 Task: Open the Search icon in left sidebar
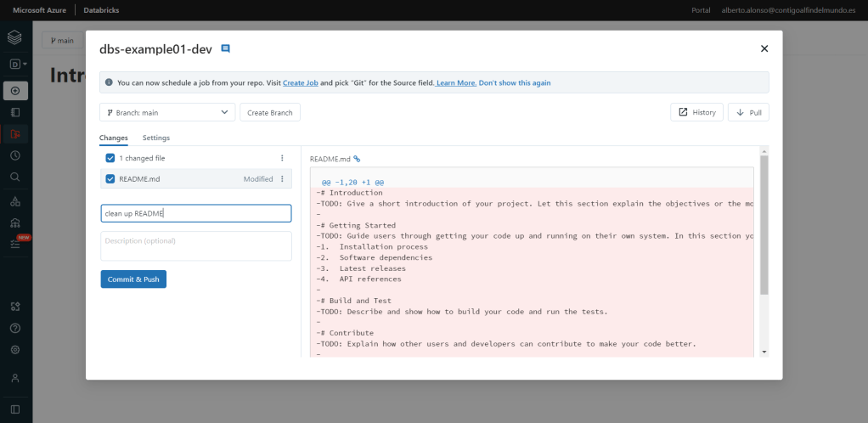coord(15,177)
